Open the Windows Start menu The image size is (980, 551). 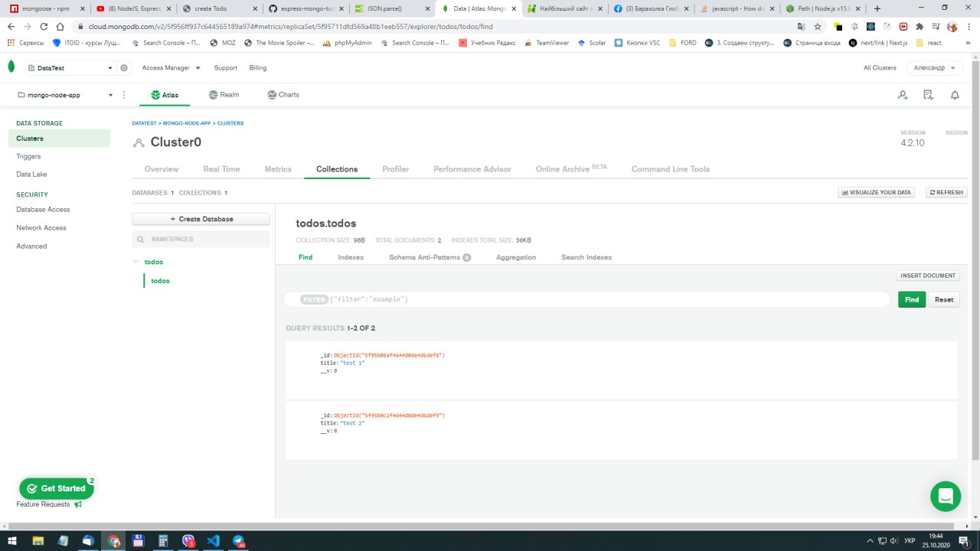click(x=14, y=540)
